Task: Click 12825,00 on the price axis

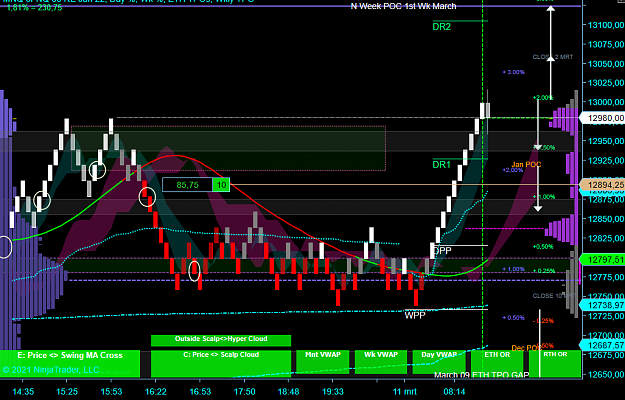Action: pos(606,238)
